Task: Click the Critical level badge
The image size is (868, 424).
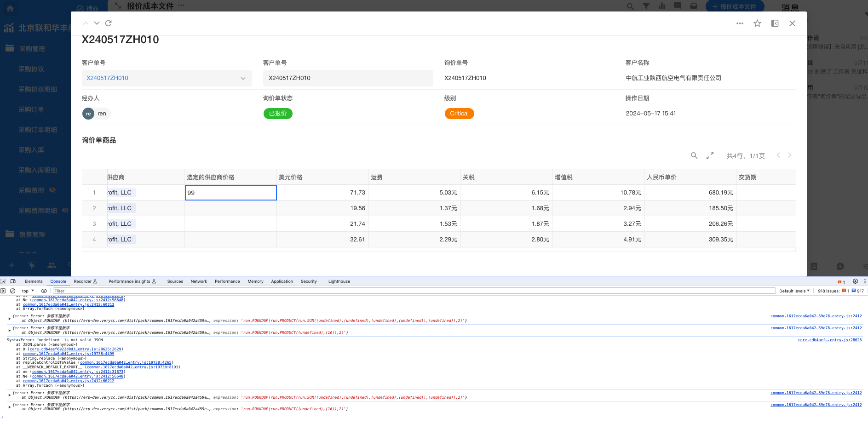Action: click(459, 114)
